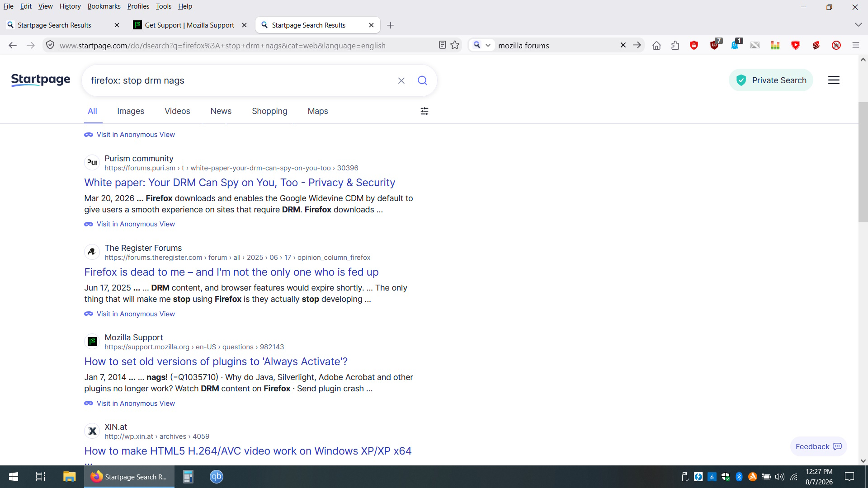Screen dimensions: 868x488
Task: Launch File Explorer from the taskbar
Action: [x=69, y=477]
